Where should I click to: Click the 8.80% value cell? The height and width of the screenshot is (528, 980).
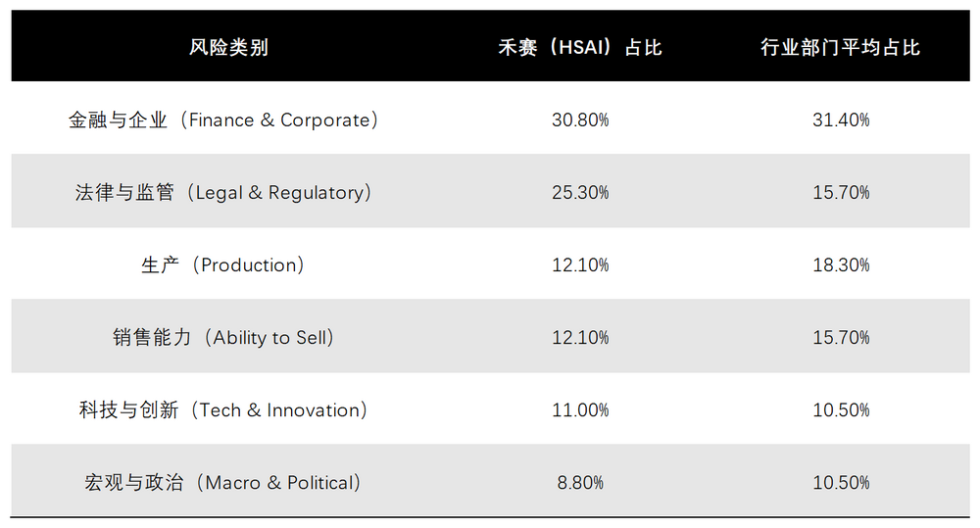pyautogui.click(x=580, y=483)
